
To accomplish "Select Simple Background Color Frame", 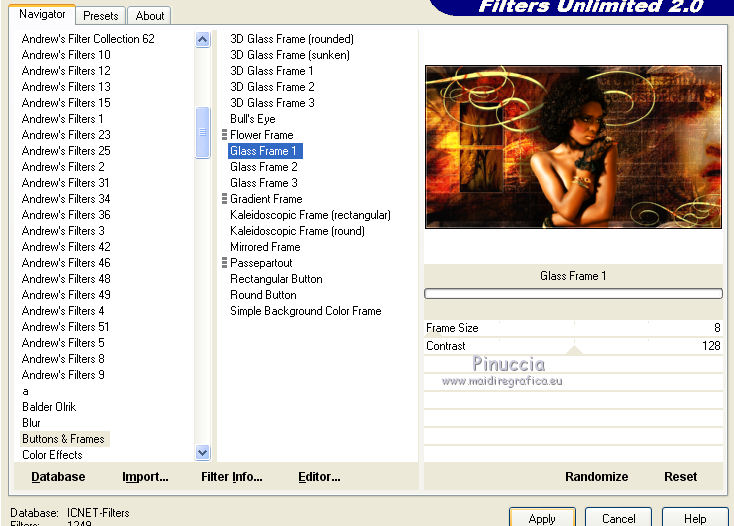I will [x=306, y=311].
